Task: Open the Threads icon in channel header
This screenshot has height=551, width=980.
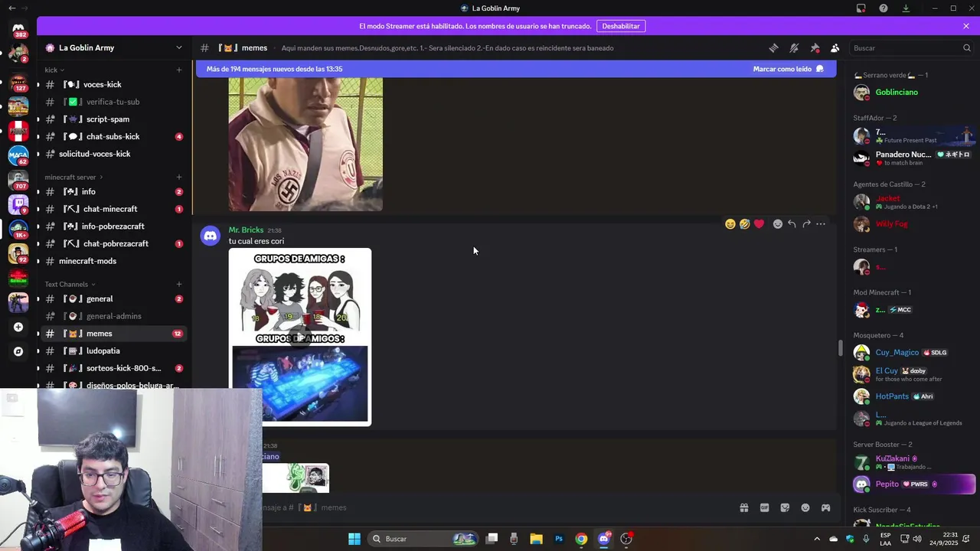Action: 774,47
